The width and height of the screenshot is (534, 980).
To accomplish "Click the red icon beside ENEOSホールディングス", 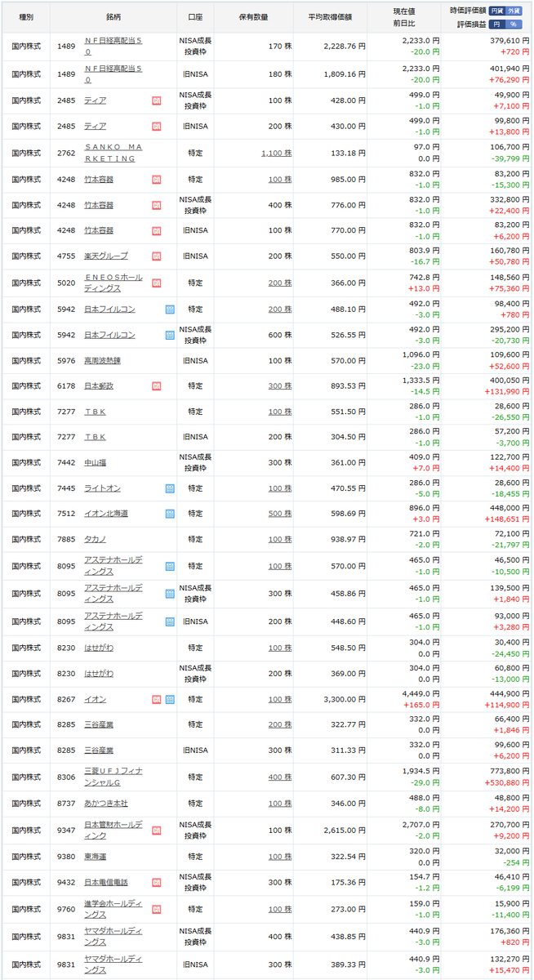I will tap(156, 283).
